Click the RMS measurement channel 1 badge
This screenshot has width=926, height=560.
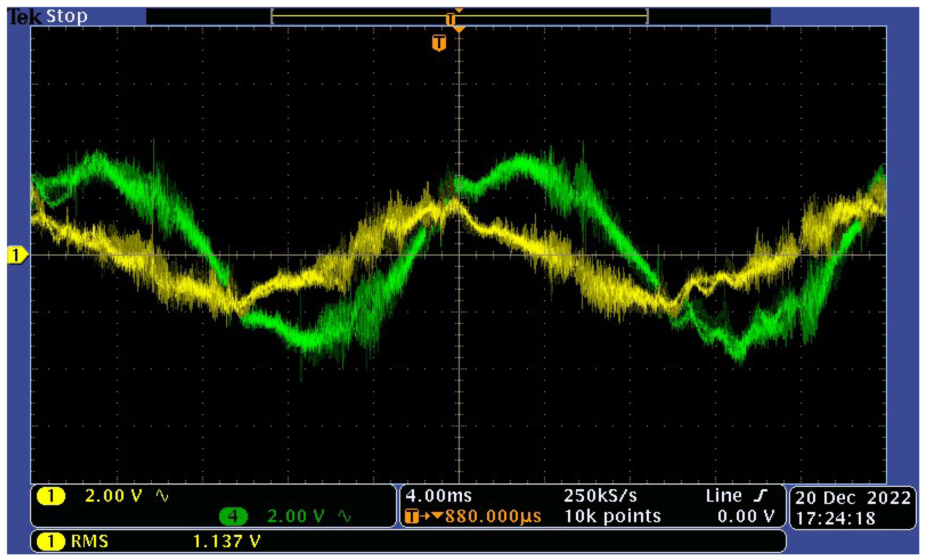pyautogui.click(x=51, y=542)
